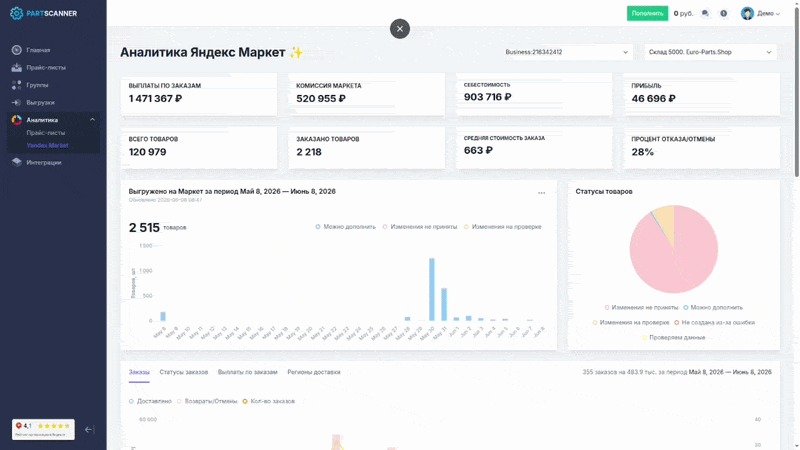Click the Комиссия маркета 520 955 ₽ card
Screen dimensions: 800x450
pyautogui.click(x=366, y=94)
